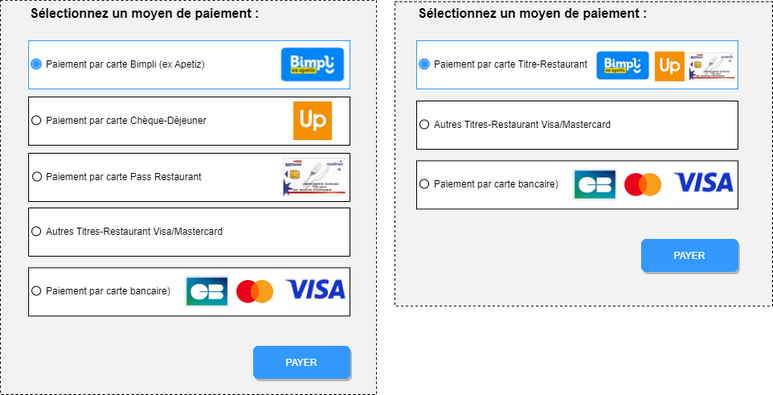Image resolution: width=773 pixels, height=395 pixels.
Task: Click the PAYER button in left panel
Action: [302, 362]
